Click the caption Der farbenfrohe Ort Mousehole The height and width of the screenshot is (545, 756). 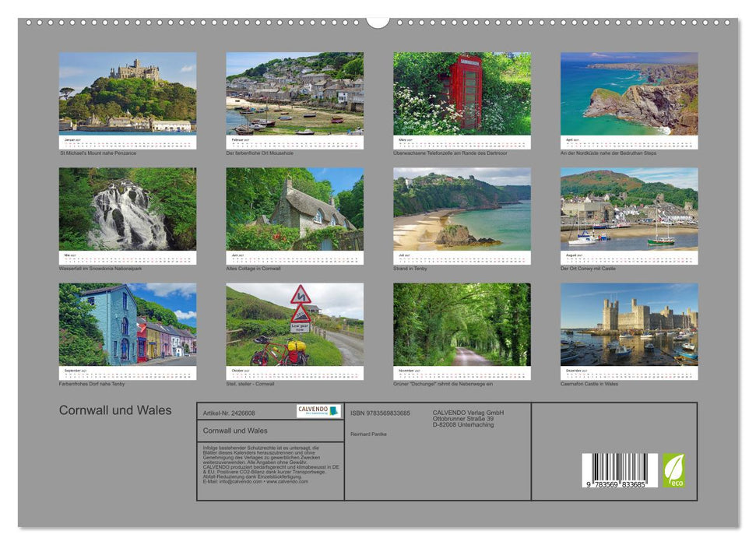point(260,153)
